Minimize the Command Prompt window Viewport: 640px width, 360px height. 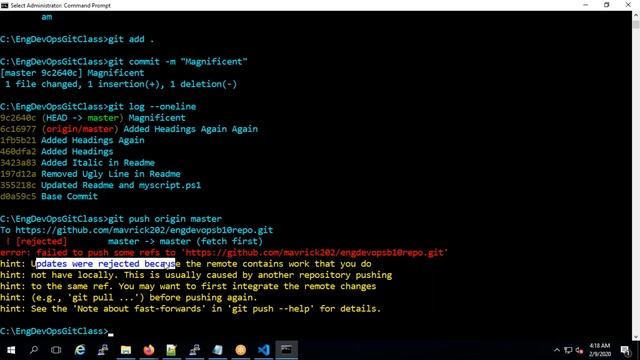tap(586, 5)
